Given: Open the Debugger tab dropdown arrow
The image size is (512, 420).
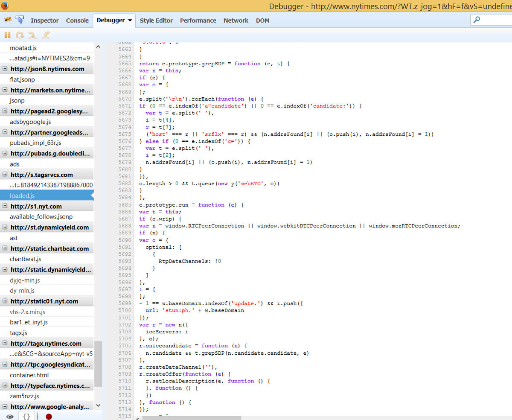Looking at the screenshot, I should (129, 20).
